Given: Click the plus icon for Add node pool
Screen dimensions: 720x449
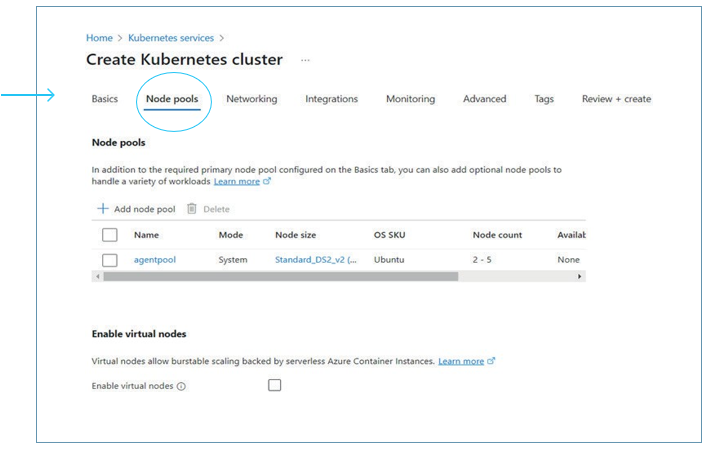Looking at the screenshot, I should (x=102, y=209).
